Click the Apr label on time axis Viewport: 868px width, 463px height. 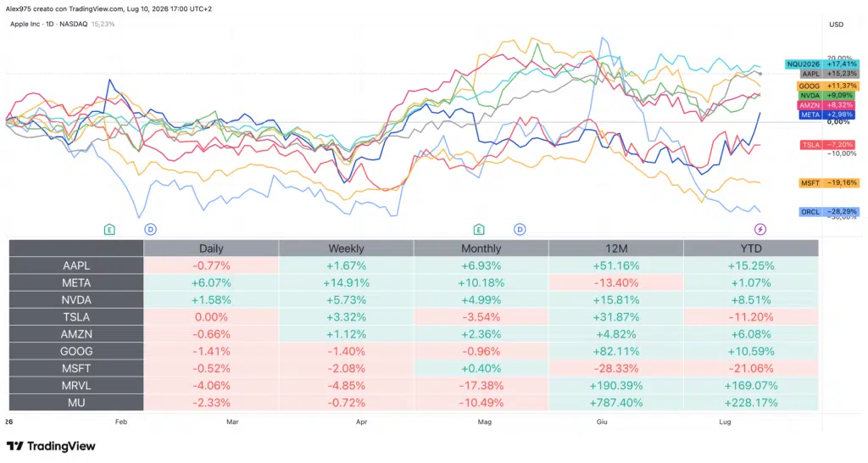pos(361,422)
